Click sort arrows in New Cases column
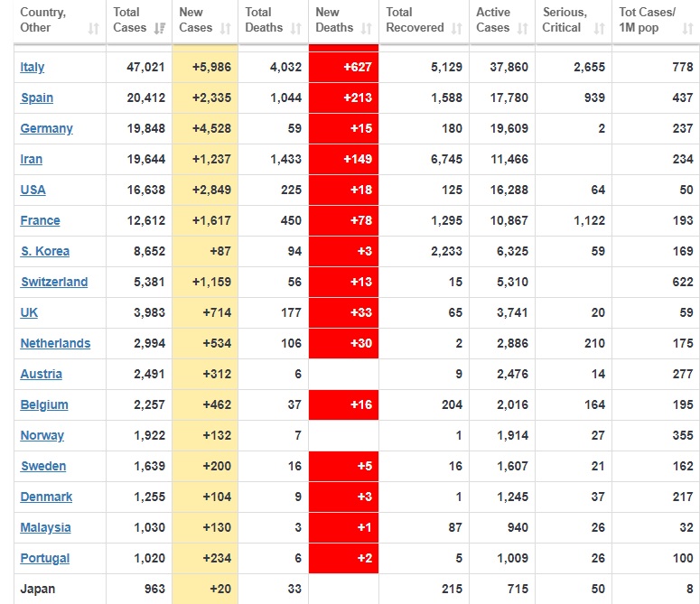700x604 pixels. pos(226,29)
